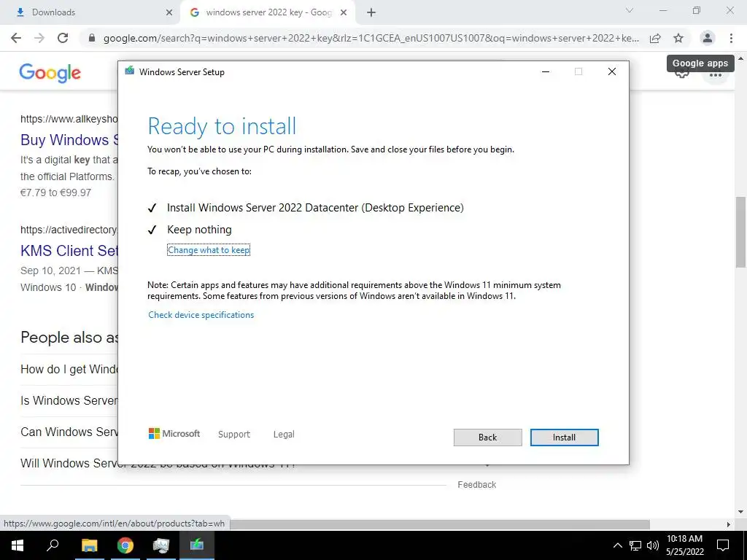Click the horizontal scrollbar in Chrome
Viewport: 747px width, 560px height.
439,524
